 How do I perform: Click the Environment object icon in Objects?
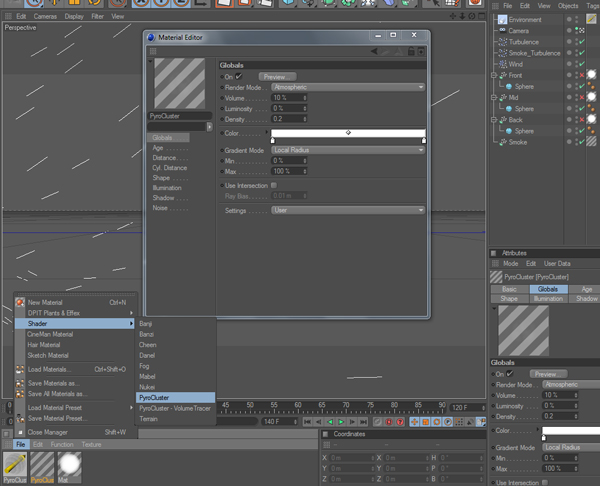click(x=502, y=19)
